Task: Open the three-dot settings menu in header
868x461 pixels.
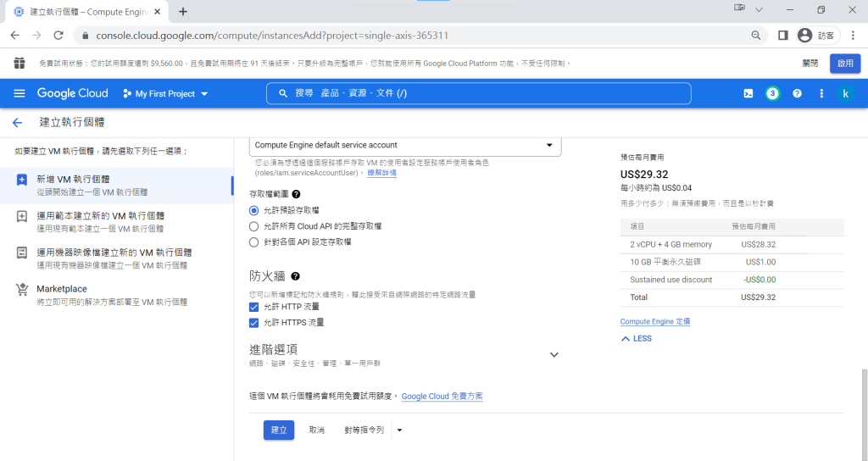Action: point(821,93)
